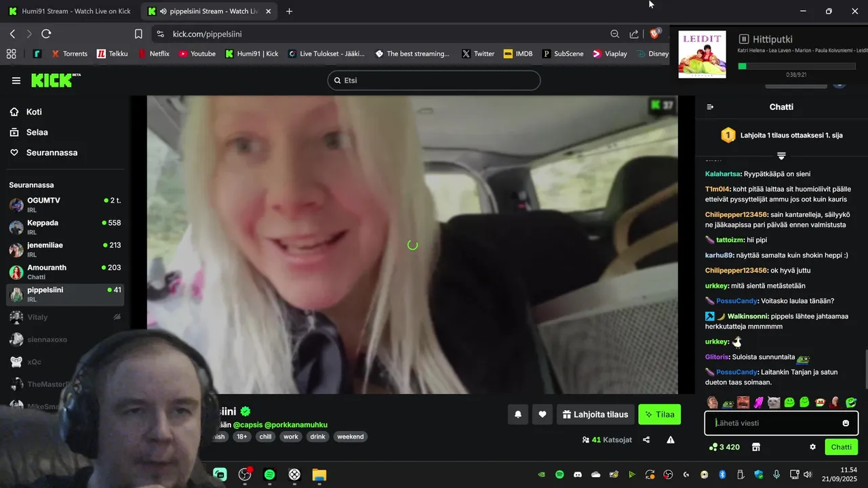Image resolution: width=868 pixels, height=488 pixels.
Task: Share the stream icon
Action: pos(646,440)
